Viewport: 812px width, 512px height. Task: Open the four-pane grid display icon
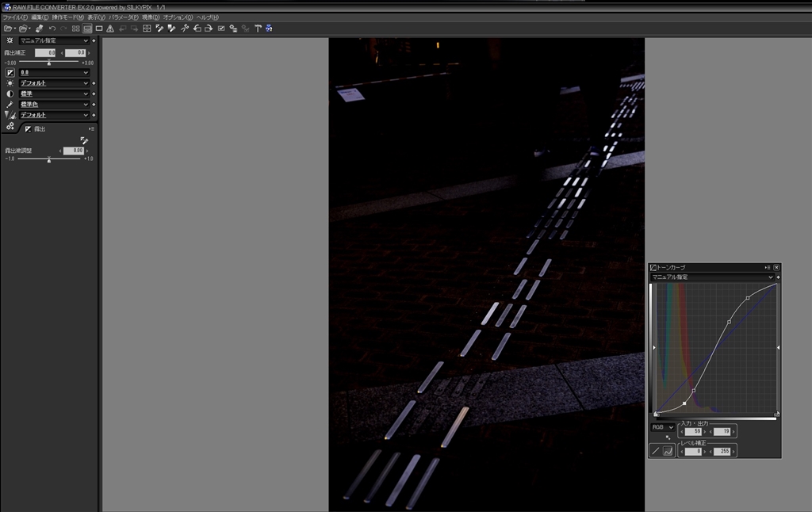[x=147, y=29]
